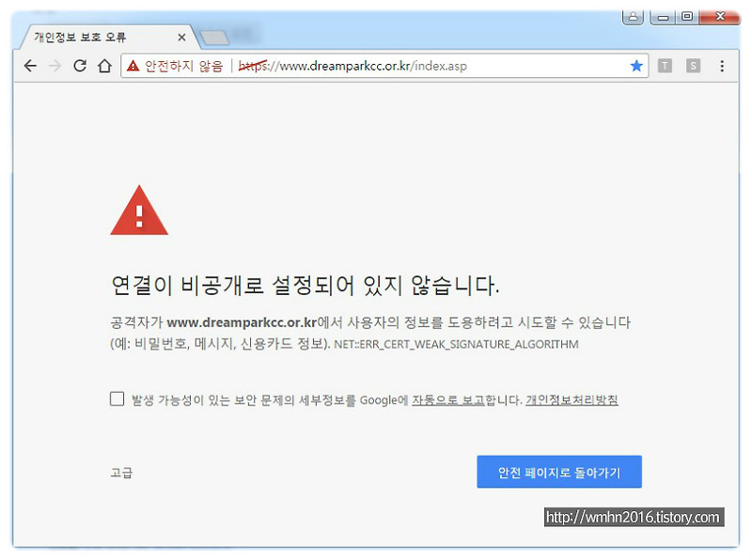Open the '자동으로 보고' link
The height and width of the screenshot is (560, 752).
click(448, 400)
